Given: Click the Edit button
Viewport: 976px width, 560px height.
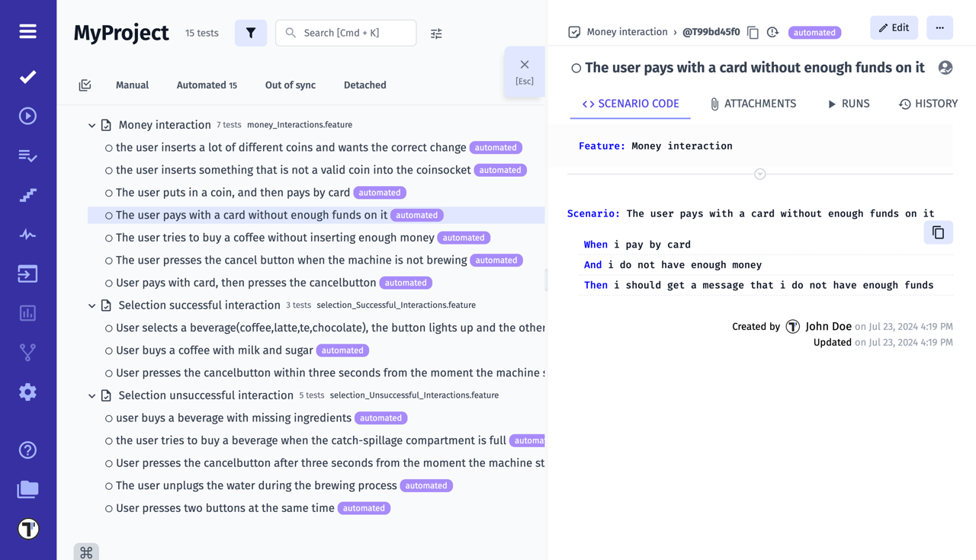Looking at the screenshot, I should pos(894,27).
